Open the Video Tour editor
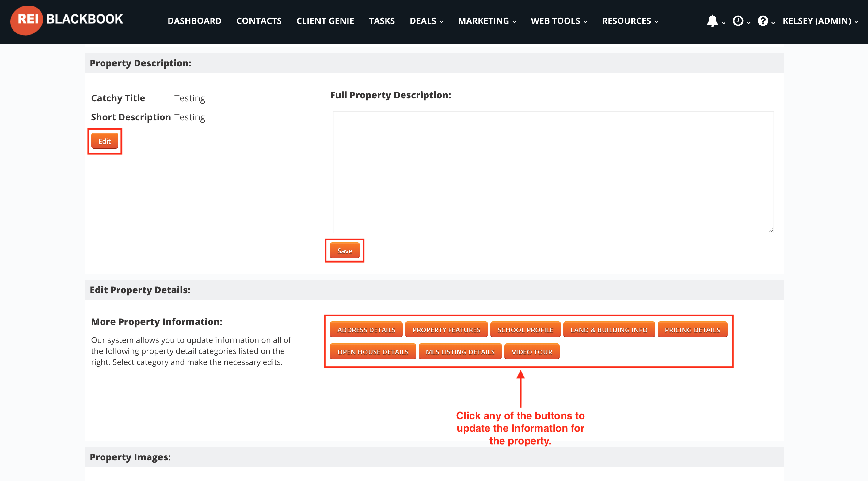Image resolution: width=868 pixels, height=481 pixels. coord(532,352)
